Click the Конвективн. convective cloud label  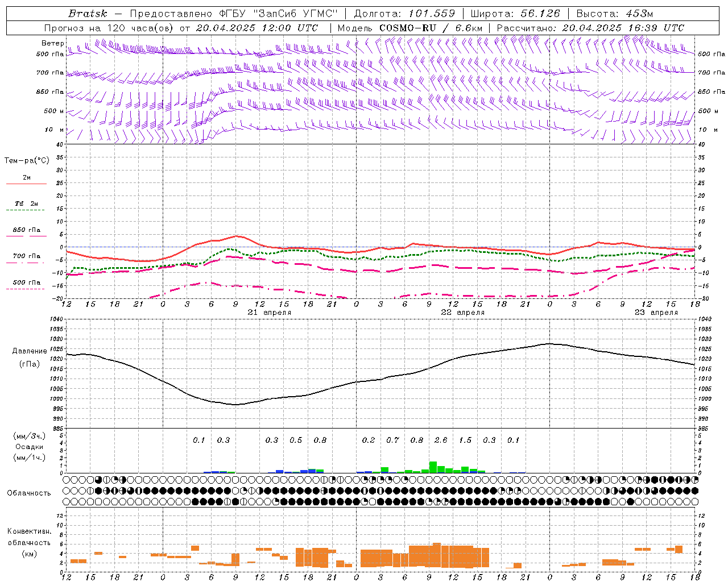click(29, 531)
